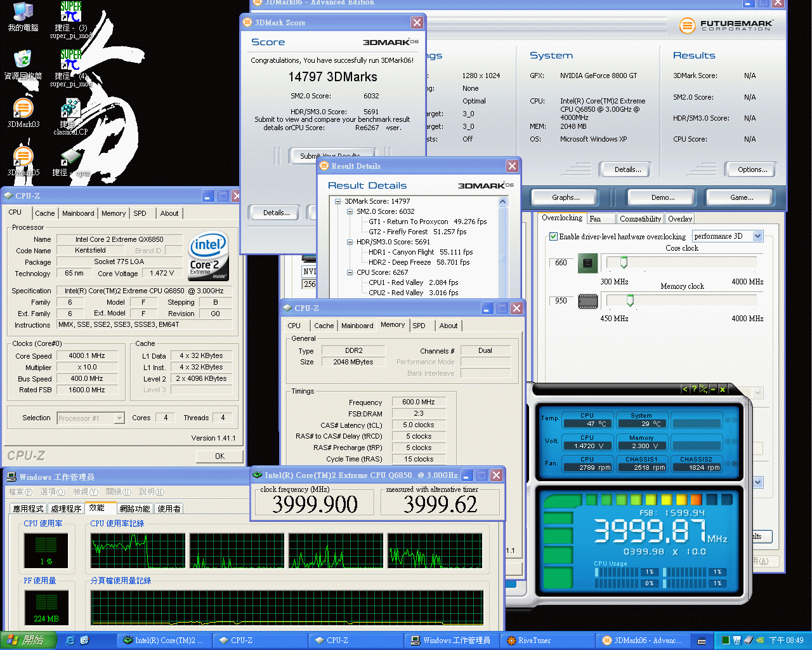Switch to the Compatibility tab in RivaTuner

(x=640, y=219)
